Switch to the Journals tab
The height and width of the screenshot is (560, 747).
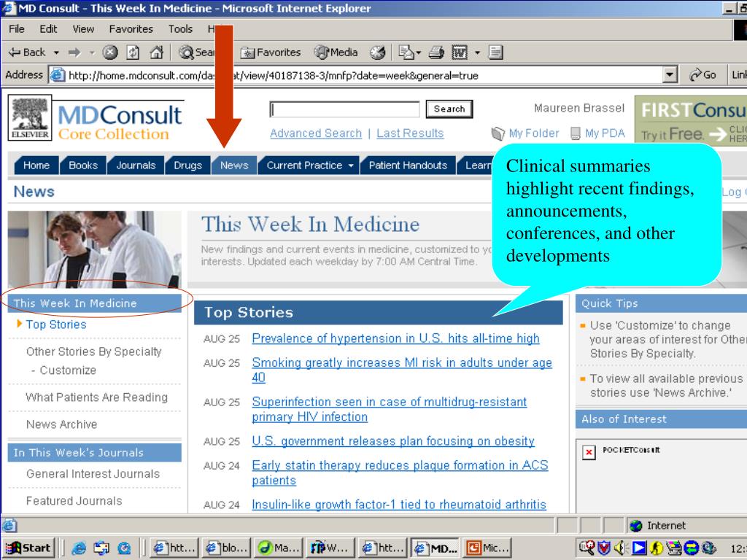pyautogui.click(x=136, y=166)
